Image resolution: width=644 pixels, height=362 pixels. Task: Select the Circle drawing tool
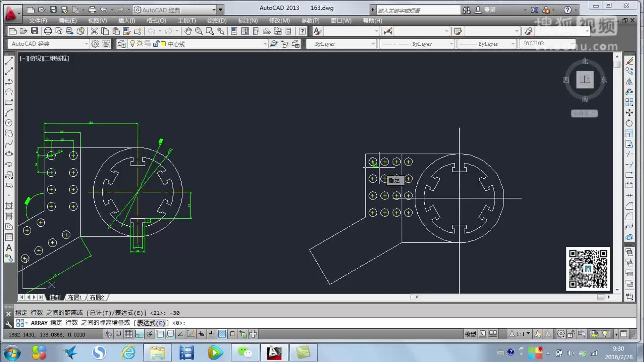[9, 123]
